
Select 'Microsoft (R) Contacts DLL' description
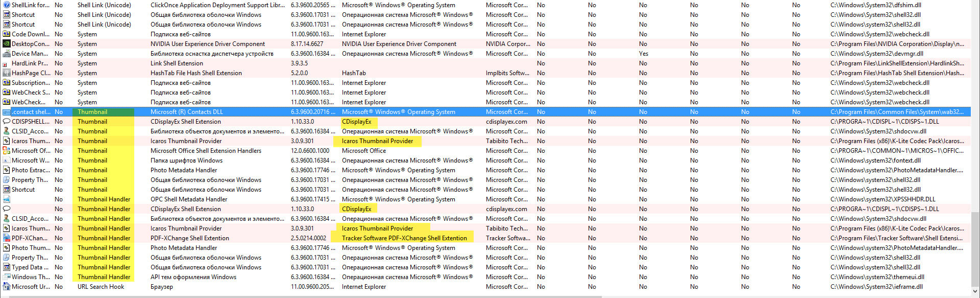click(x=187, y=112)
